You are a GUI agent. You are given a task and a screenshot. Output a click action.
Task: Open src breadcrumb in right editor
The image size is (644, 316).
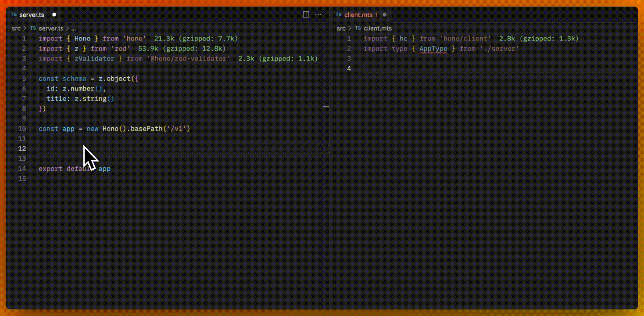click(341, 29)
